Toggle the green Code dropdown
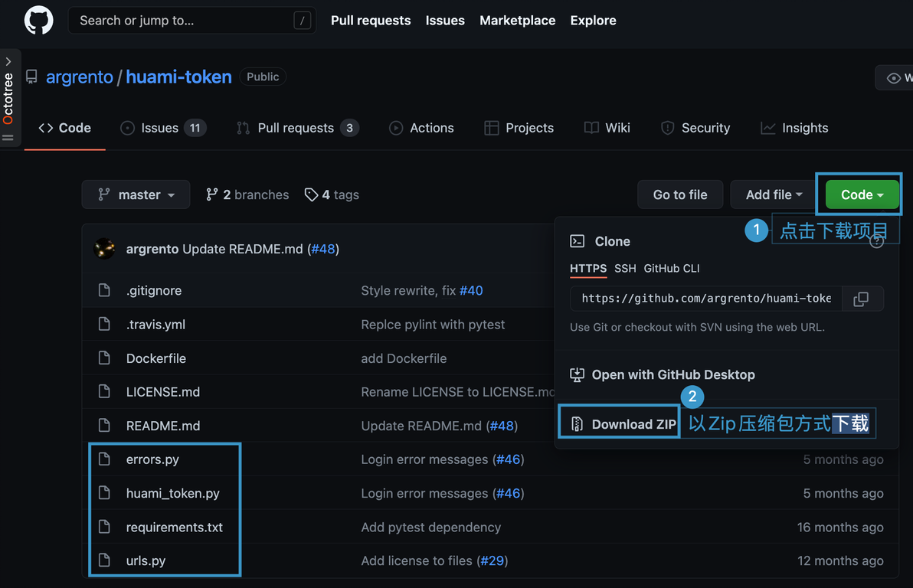Viewport: 913px width, 588px height. [862, 195]
